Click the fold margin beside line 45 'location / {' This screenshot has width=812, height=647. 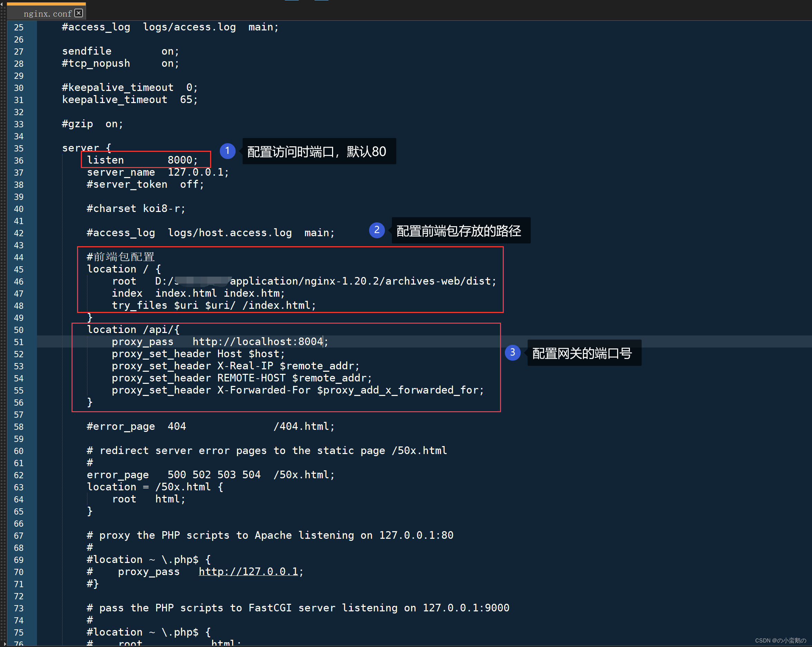pyautogui.click(x=33, y=269)
